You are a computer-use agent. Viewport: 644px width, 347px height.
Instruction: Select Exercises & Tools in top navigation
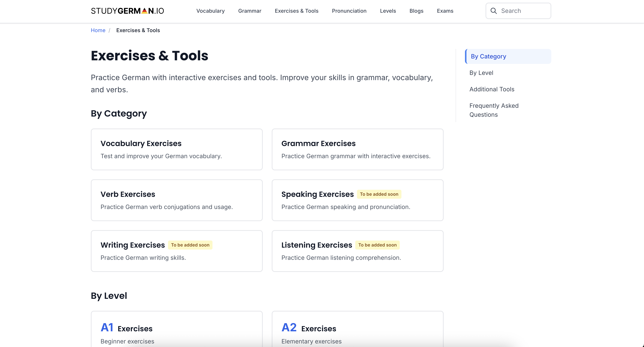click(x=297, y=11)
